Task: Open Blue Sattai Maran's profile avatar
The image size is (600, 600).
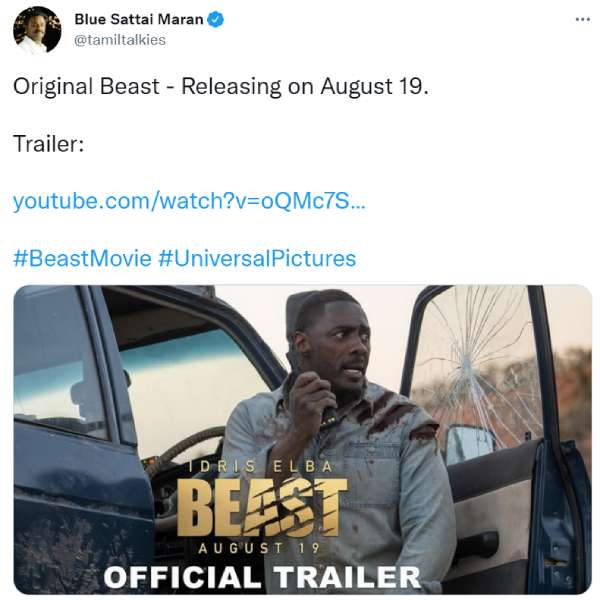Action: point(37,30)
